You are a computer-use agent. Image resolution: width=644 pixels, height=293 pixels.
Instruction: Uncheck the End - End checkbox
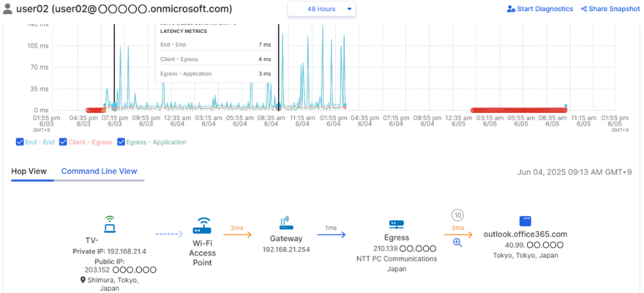pos(19,142)
